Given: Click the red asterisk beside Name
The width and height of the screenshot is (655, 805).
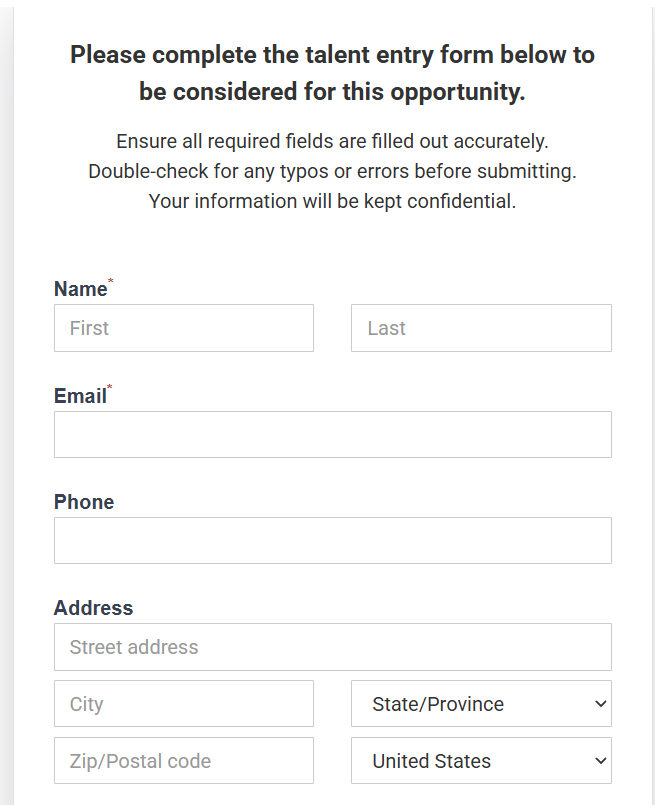Looking at the screenshot, I should [x=111, y=283].
